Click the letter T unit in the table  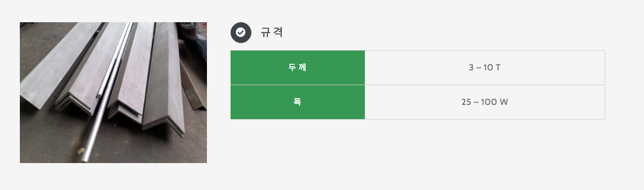(x=498, y=68)
